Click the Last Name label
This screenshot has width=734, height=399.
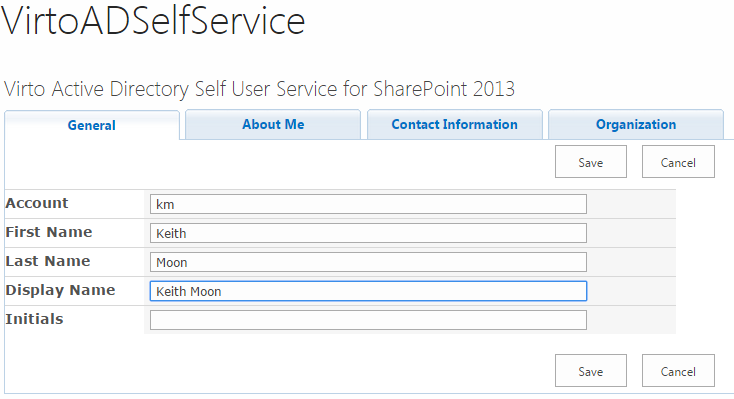click(48, 261)
